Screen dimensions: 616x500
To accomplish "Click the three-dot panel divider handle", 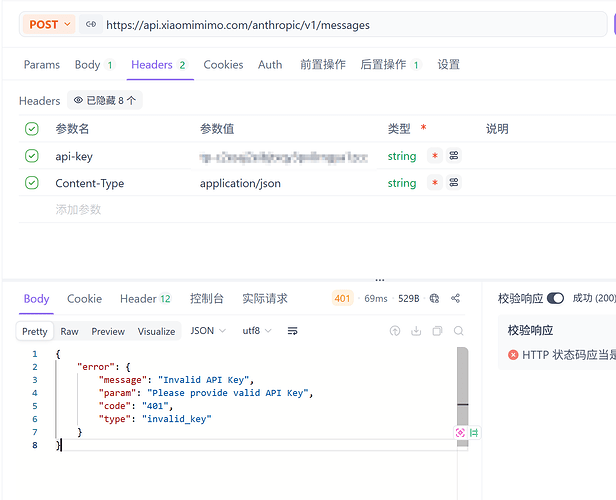I will click(x=380, y=280).
